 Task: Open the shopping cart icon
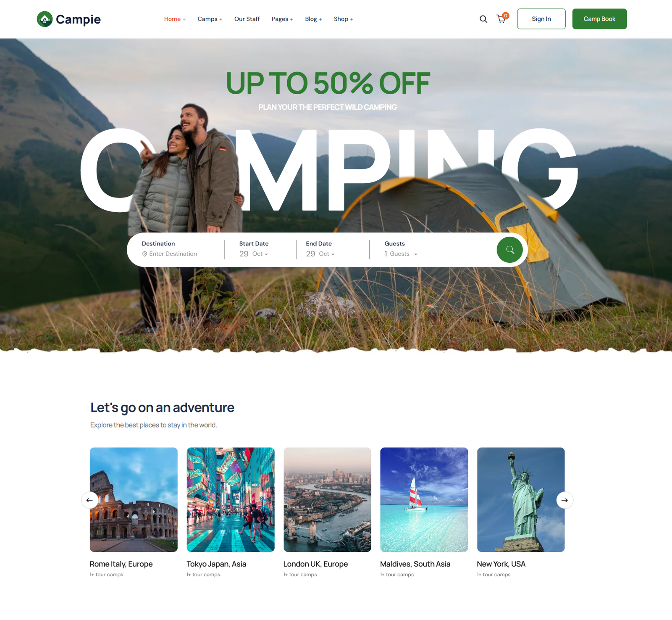pos(501,19)
